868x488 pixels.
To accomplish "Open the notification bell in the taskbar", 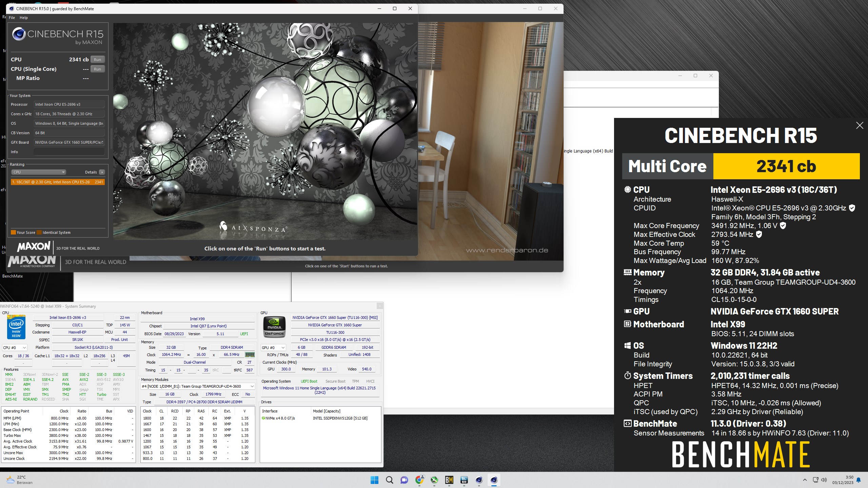I will pos(859,480).
